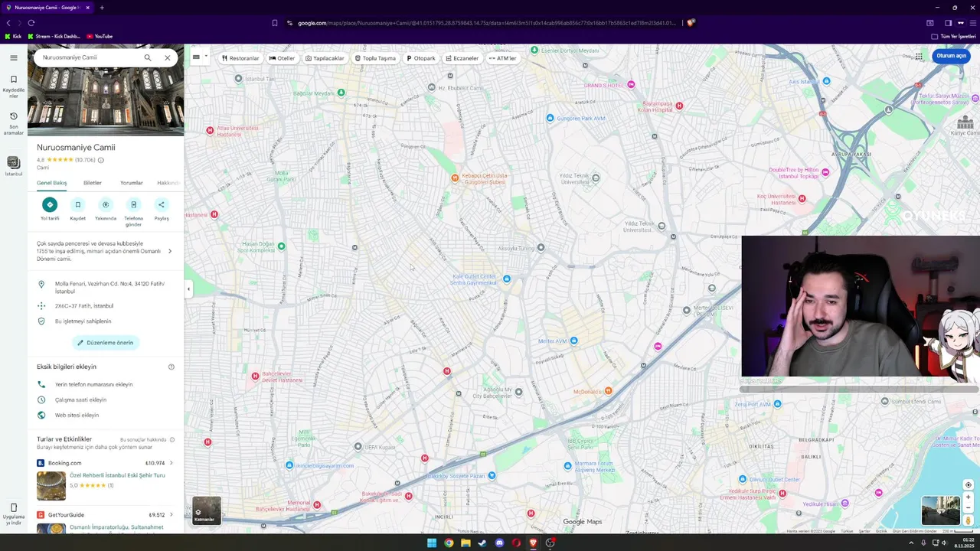The image size is (980, 551).
Task: Expand the Booking.com price row
Action: click(x=105, y=463)
